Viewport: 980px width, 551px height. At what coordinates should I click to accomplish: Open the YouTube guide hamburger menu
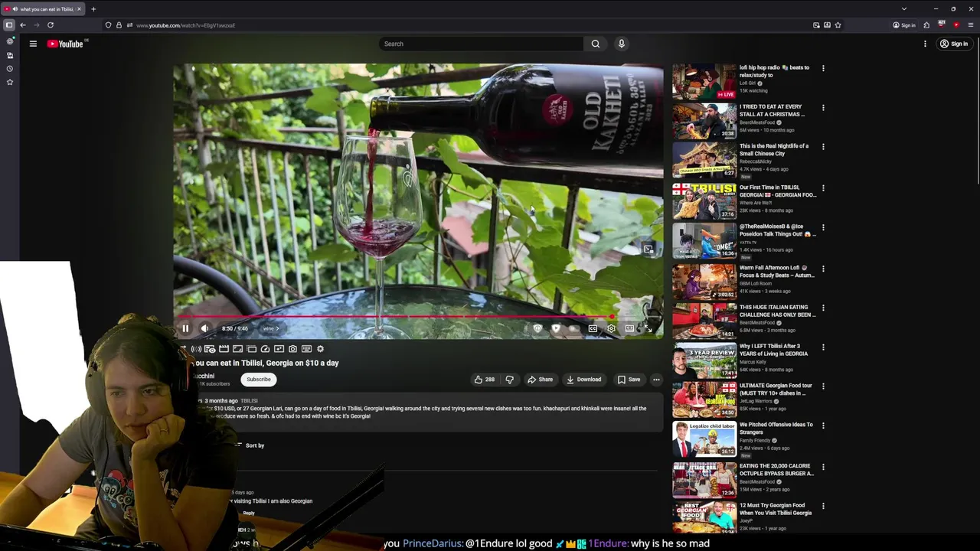point(33,44)
